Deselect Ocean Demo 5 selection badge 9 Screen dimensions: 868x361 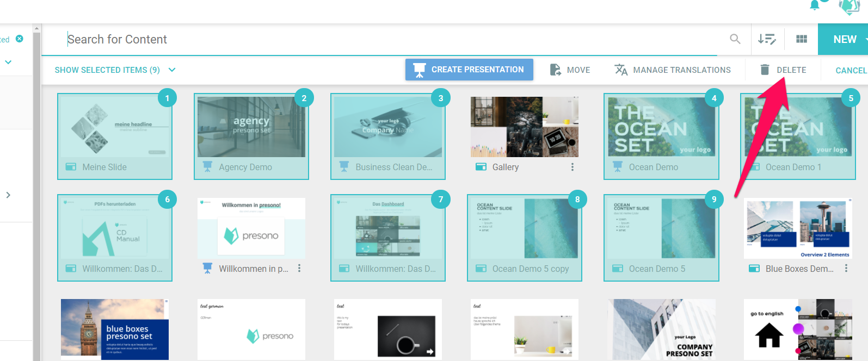tap(714, 200)
